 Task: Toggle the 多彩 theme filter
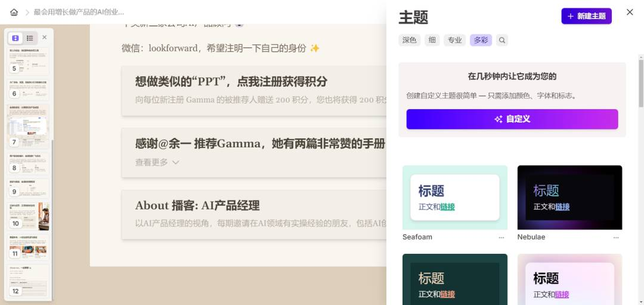click(x=481, y=41)
